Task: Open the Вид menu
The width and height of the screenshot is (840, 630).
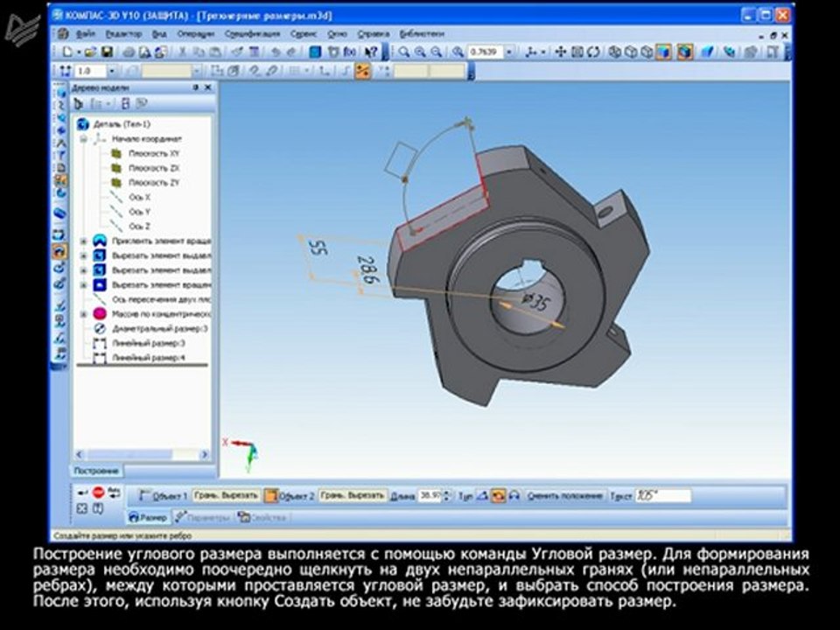Action: pyautogui.click(x=159, y=34)
